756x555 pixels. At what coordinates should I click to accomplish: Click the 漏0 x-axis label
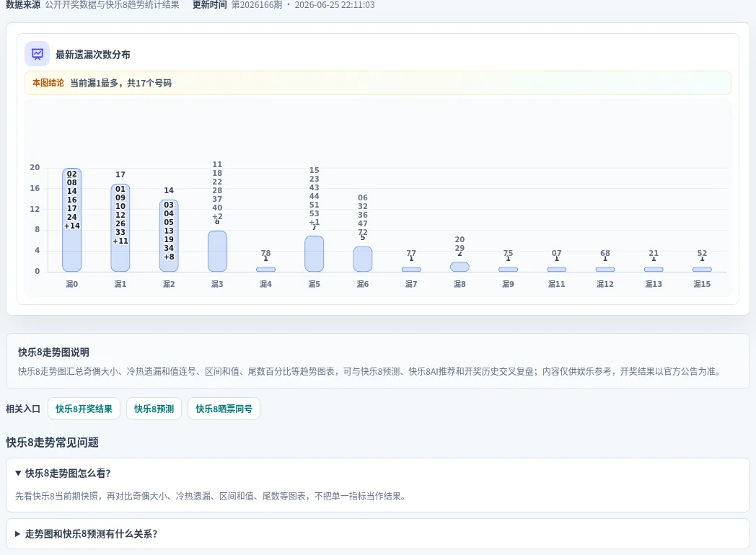pyautogui.click(x=72, y=284)
